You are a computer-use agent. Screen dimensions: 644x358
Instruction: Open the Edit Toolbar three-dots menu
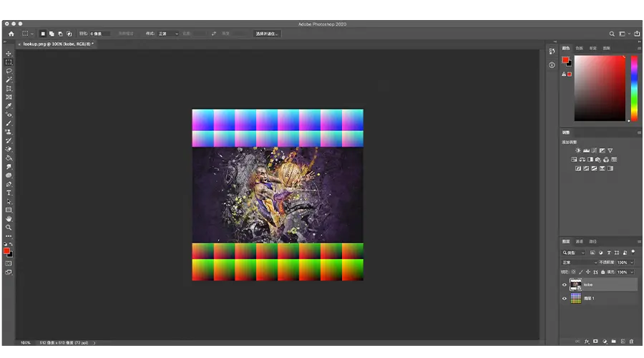coord(9,236)
